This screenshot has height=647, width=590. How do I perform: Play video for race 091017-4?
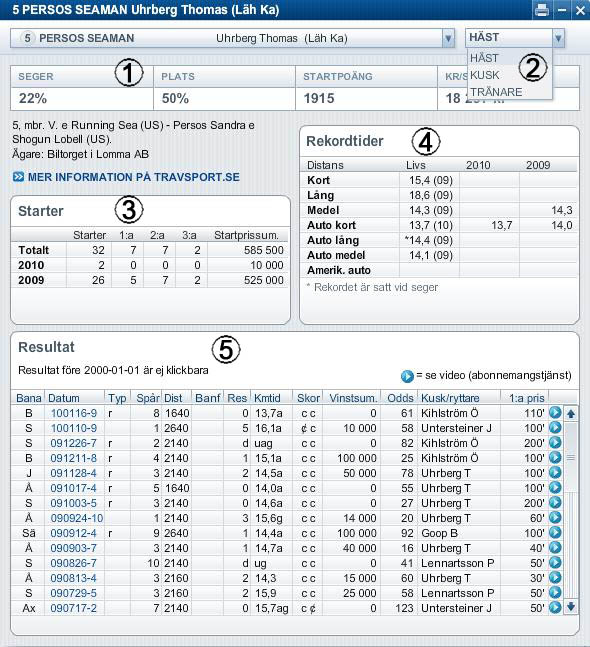pyautogui.click(x=555, y=487)
